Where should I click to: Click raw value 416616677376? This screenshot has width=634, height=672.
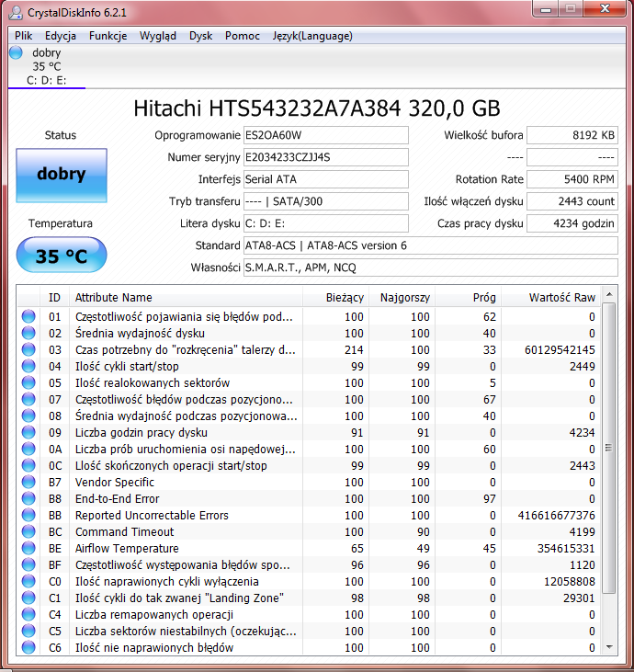coord(556,515)
